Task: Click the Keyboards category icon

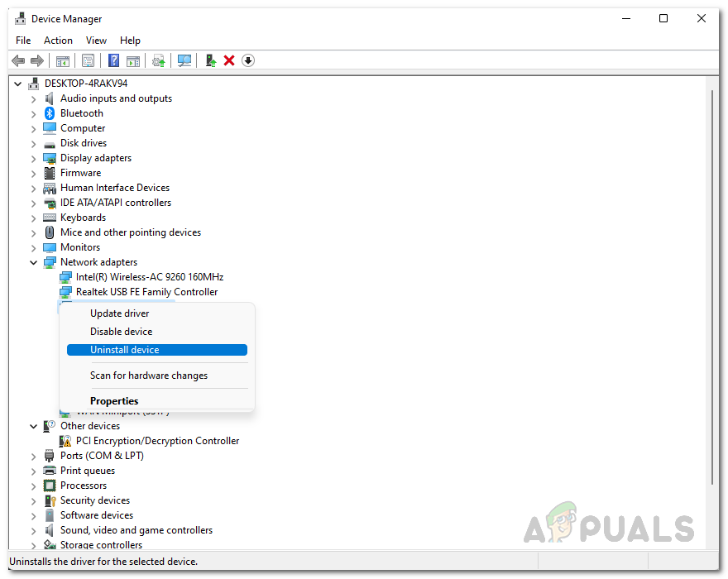Action: click(x=49, y=218)
